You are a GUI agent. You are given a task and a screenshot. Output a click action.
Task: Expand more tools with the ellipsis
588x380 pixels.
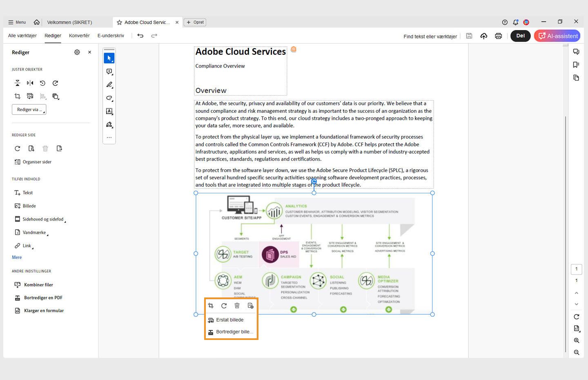coord(109,137)
